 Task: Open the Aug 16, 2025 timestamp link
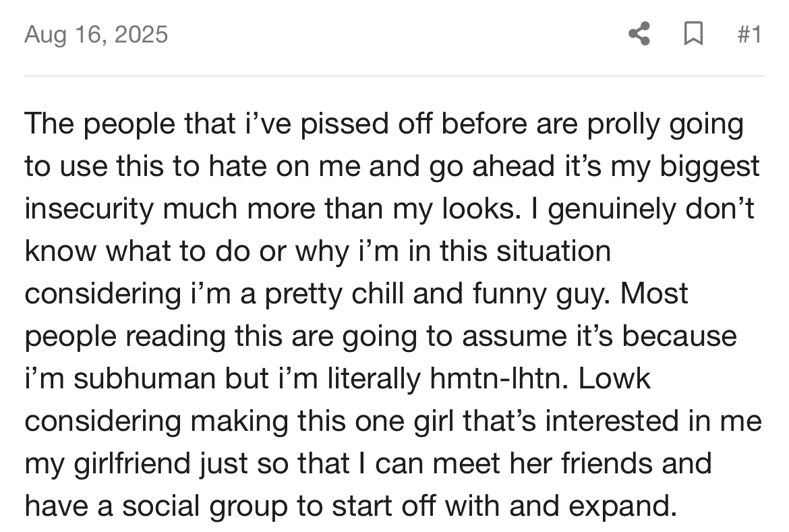[96, 34]
